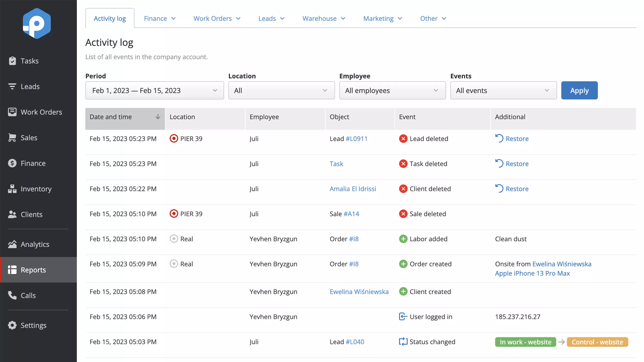
Task: Click the status change icon beside Status changed
Action: [403, 342]
